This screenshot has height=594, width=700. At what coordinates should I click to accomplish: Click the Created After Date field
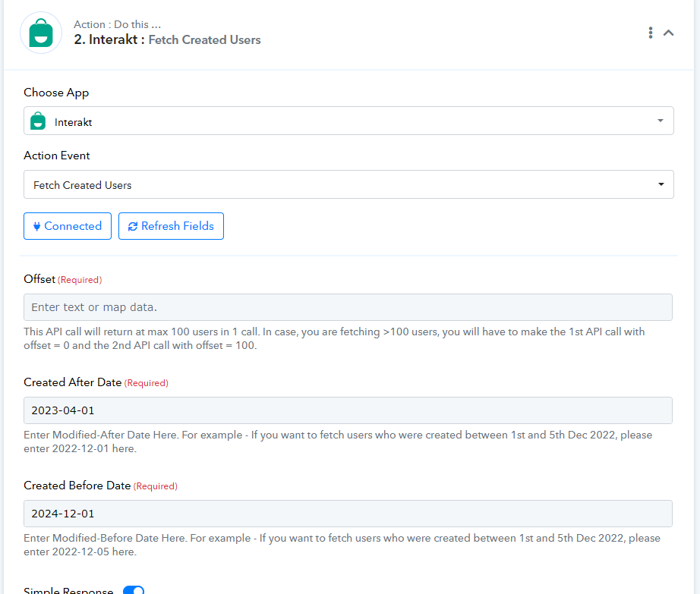click(348, 410)
